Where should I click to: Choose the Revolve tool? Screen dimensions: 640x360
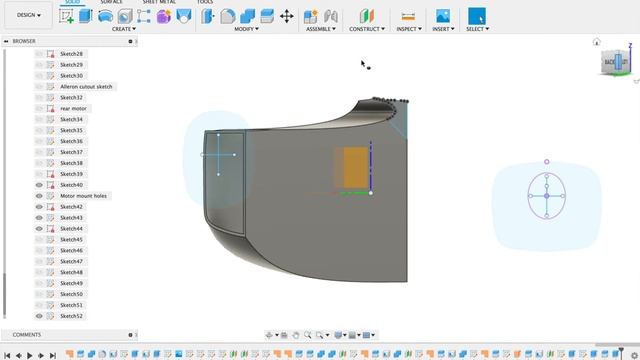pos(105,16)
